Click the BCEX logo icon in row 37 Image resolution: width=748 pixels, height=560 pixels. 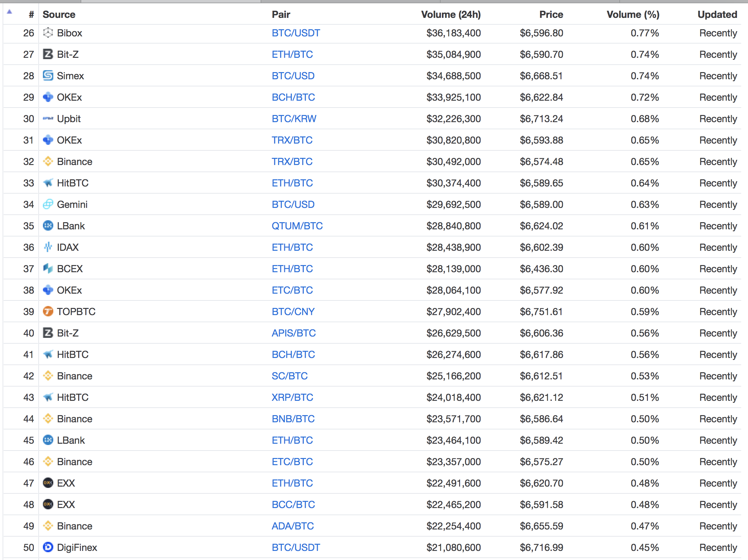pyautogui.click(x=48, y=269)
